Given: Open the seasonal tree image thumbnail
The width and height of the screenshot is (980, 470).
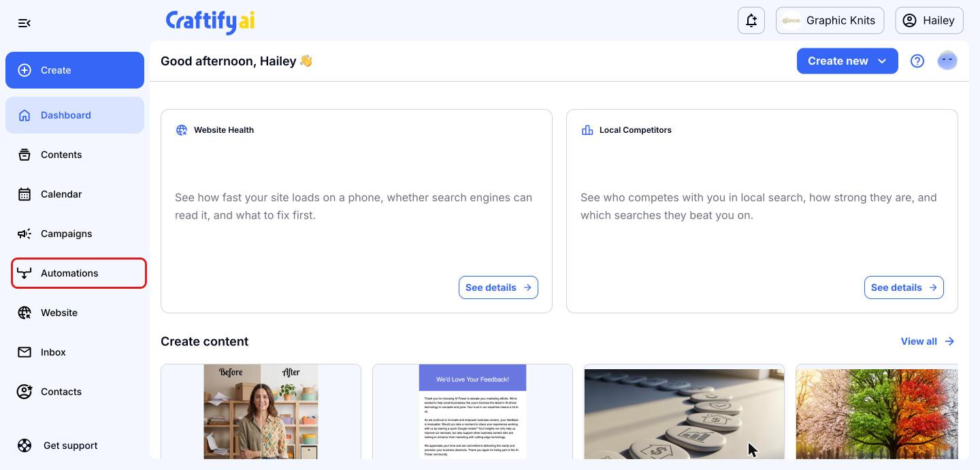Looking at the screenshot, I should pyautogui.click(x=877, y=411).
